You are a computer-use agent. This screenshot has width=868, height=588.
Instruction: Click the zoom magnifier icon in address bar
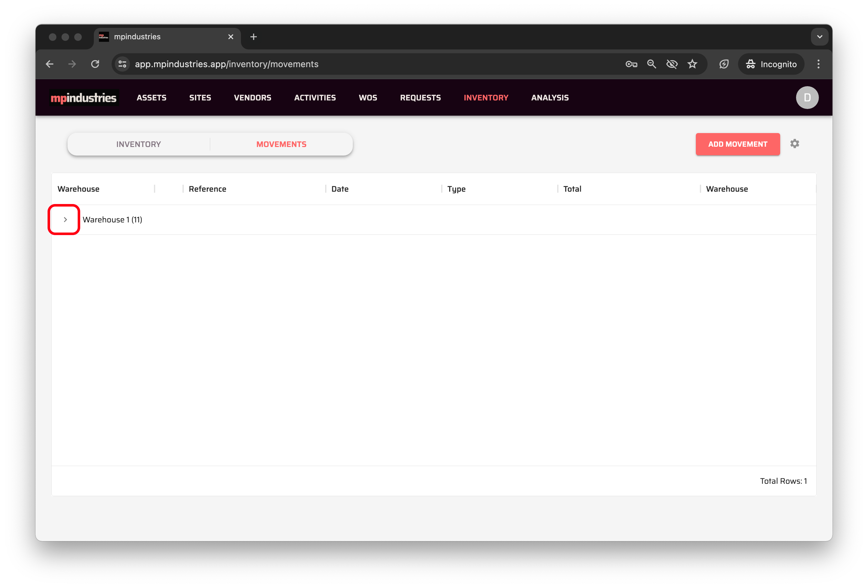tap(651, 64)
